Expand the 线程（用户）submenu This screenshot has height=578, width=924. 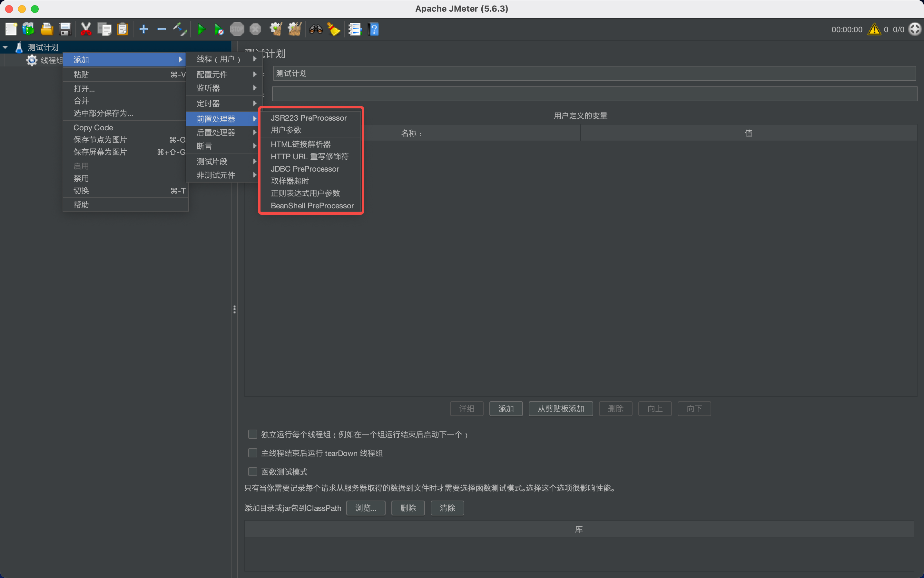point(224,59)
